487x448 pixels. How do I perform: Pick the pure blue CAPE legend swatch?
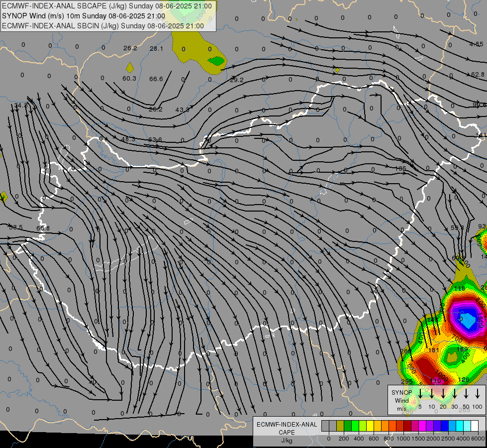tap(444, 426)
